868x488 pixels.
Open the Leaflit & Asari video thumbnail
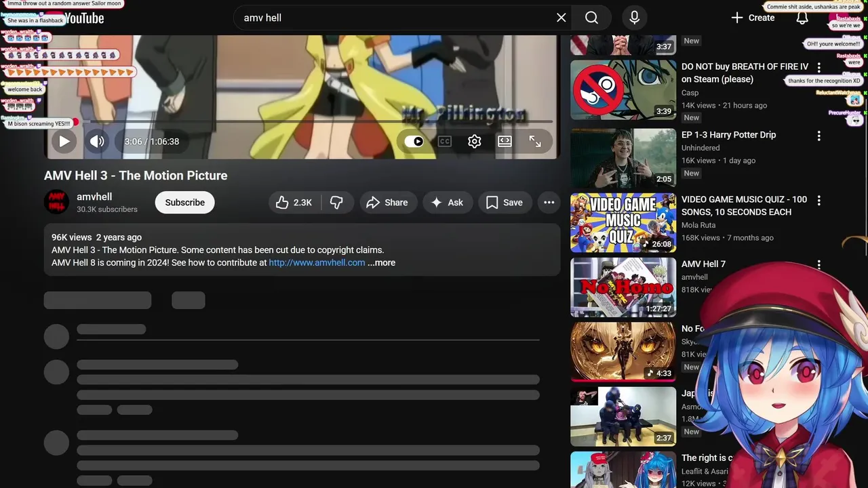tap(623, 470)
